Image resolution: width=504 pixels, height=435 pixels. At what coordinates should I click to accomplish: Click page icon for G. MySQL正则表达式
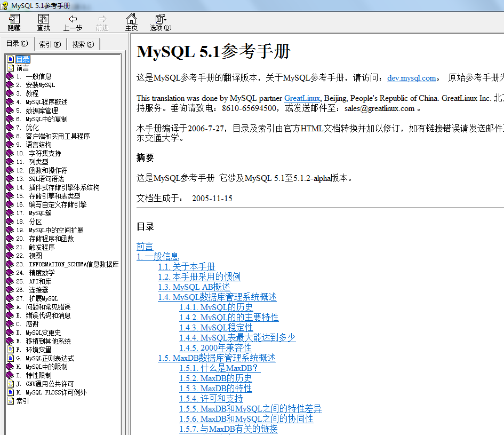click(11, 358)
